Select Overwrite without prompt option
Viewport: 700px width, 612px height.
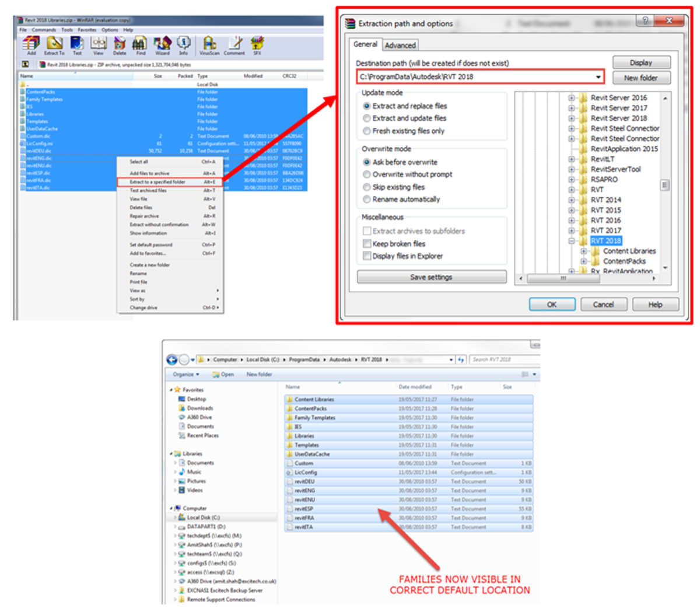coord(367,174)
